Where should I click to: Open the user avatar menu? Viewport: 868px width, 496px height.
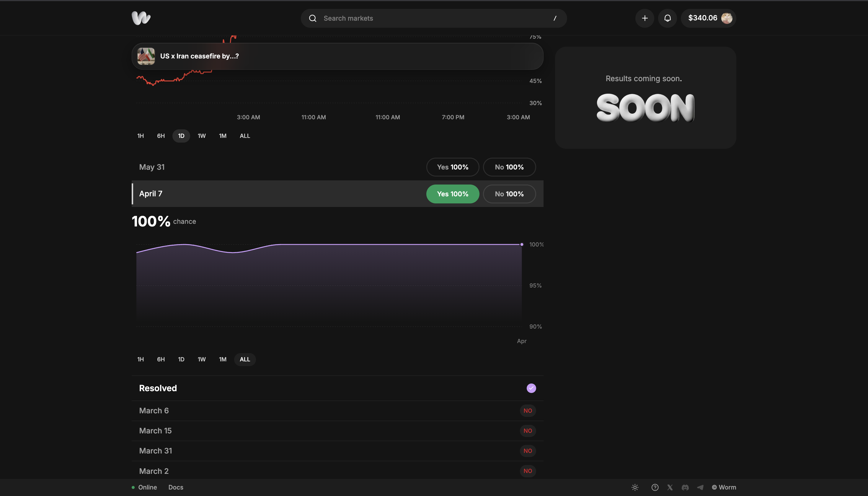[x=727, y=18]
